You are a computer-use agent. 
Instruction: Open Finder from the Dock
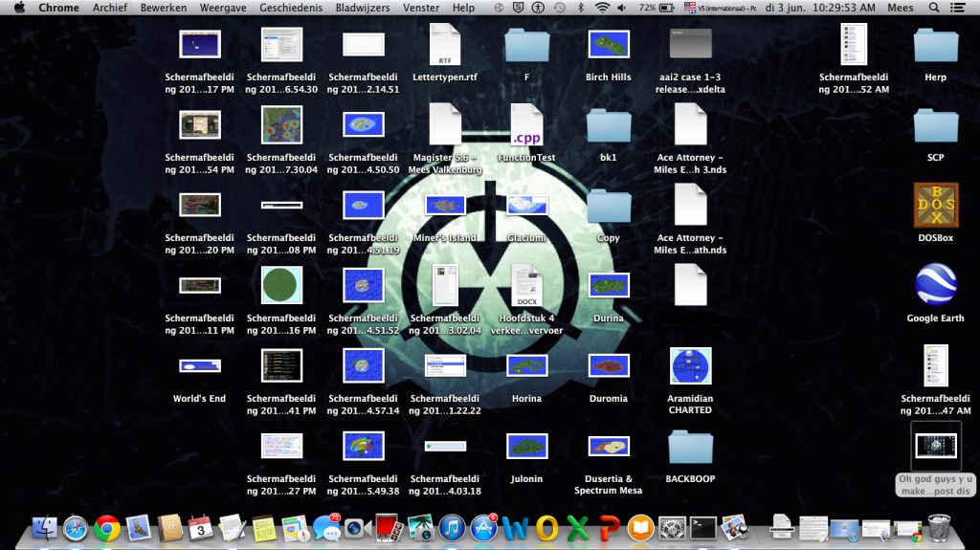[x=44, y=528]
